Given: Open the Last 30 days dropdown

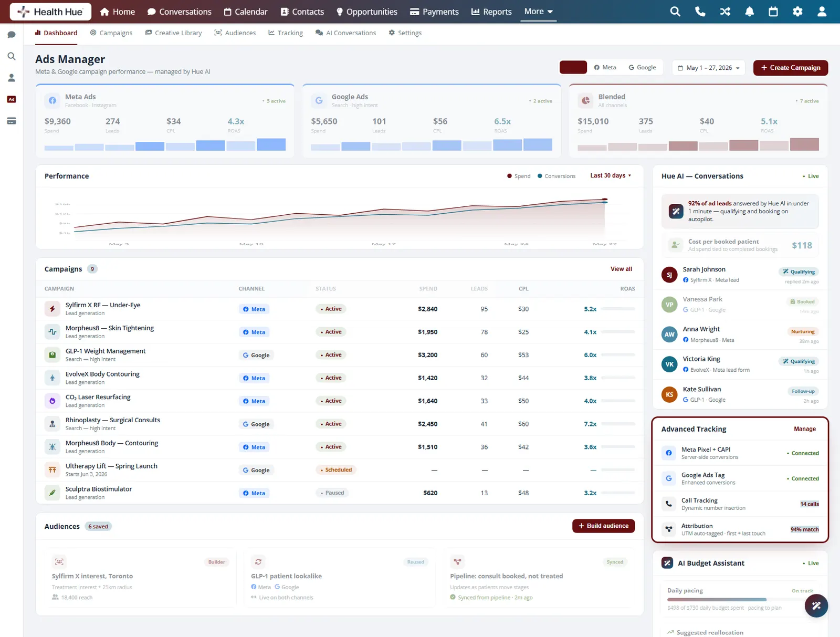Looking at the screenshot, I should click(x=611, y=175).
